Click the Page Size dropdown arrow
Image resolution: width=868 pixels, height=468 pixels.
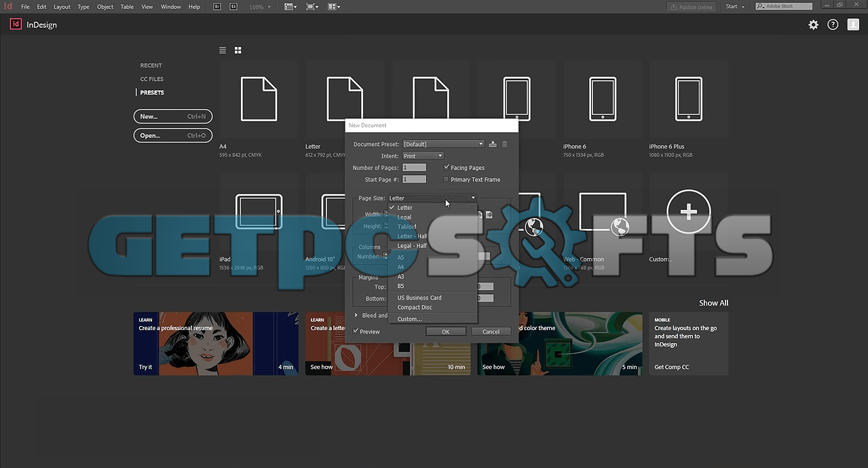coord(473,198)
